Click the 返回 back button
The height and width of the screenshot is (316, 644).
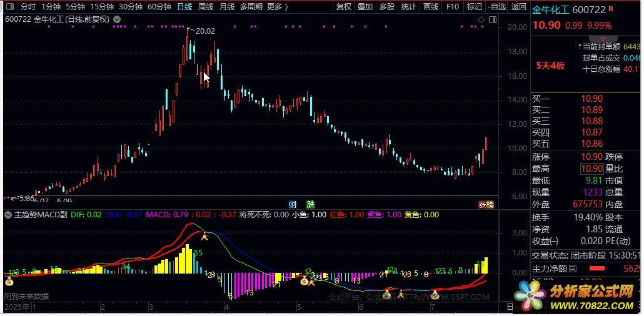pyautogui.click(x=519, y=7)
